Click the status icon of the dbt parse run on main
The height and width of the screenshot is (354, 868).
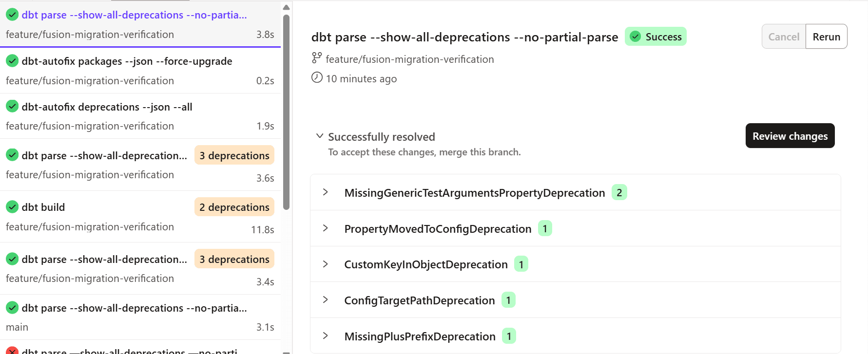click(x=12, y=308)
